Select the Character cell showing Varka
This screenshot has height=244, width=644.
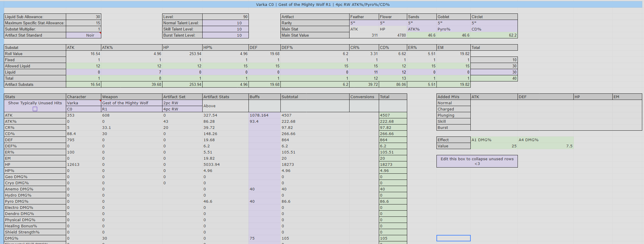[x=83, y=103]
